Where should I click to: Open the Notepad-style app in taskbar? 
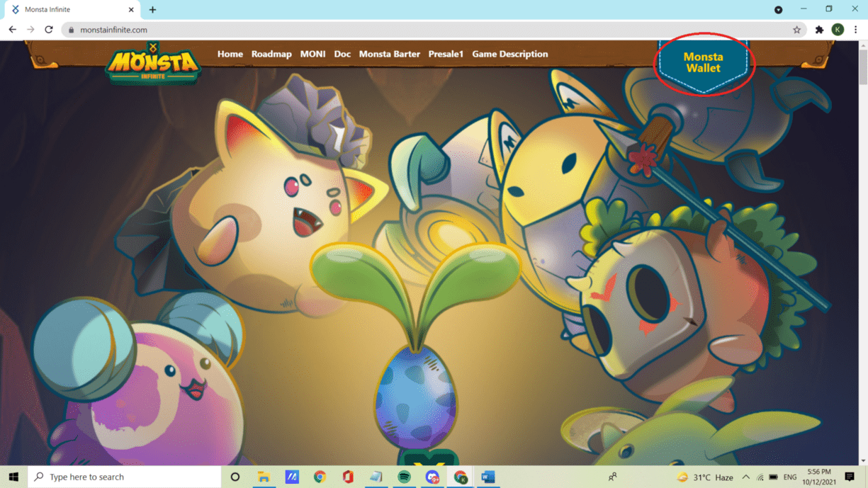[x=376, y=477]
